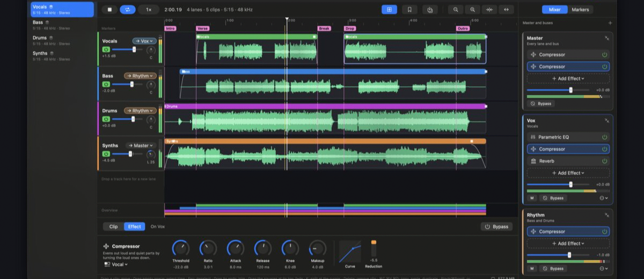Change Drums lane routing from Rhythm
Screen dimensions: 644x279
140,111
